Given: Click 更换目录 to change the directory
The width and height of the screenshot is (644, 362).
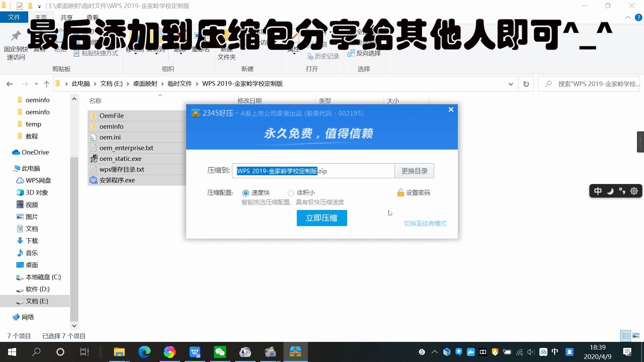Looking at the screenshot, I should pyautogui.click(x=414, y=171).
